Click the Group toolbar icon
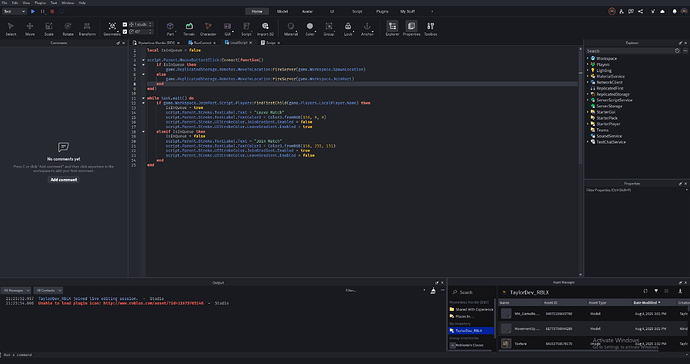 tap(329, 29)
